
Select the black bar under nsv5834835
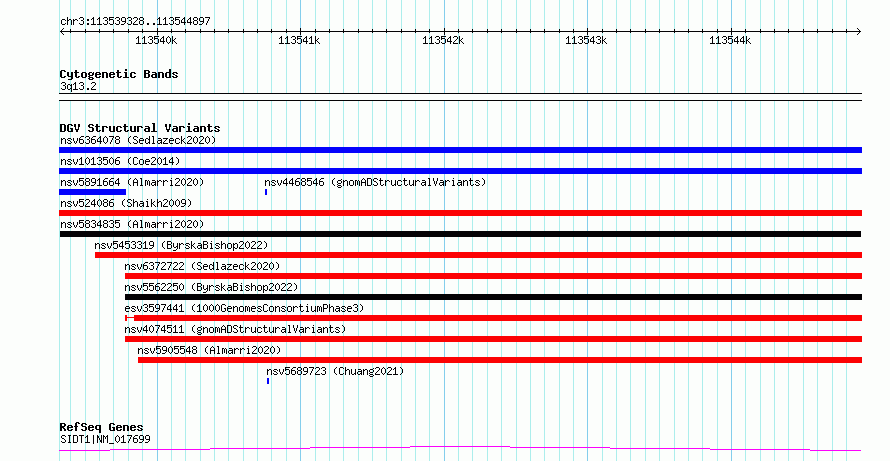(460, 234)
